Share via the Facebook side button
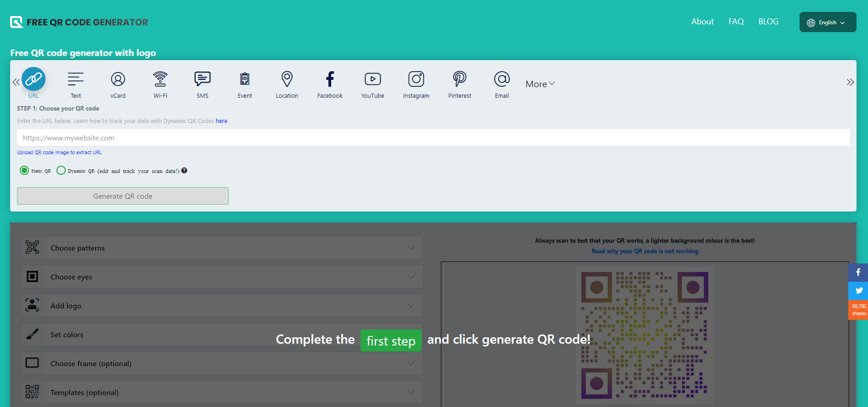This screenshot has height=407, width=868. point(858,272)
